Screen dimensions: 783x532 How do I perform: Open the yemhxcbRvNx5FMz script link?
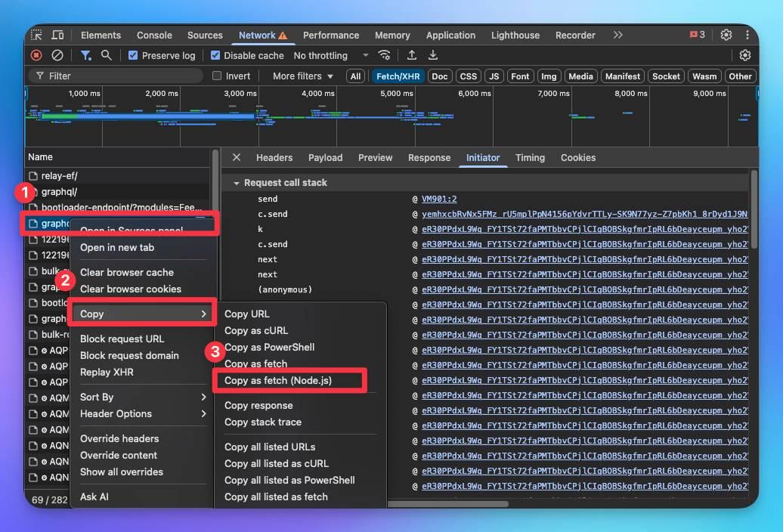(x=585, y=214)
